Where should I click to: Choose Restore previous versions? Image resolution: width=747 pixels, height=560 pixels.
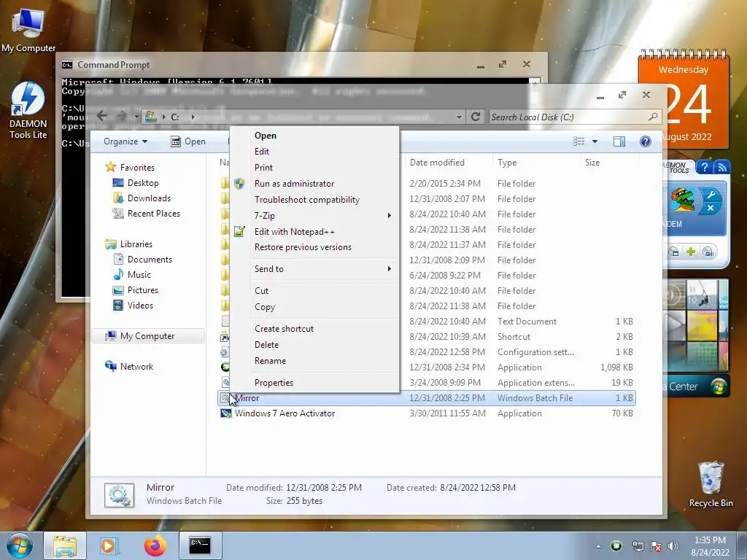(314, 247)
